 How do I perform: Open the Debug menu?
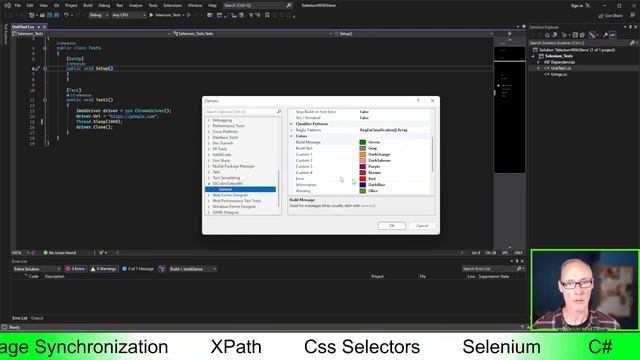pos(104,5)
